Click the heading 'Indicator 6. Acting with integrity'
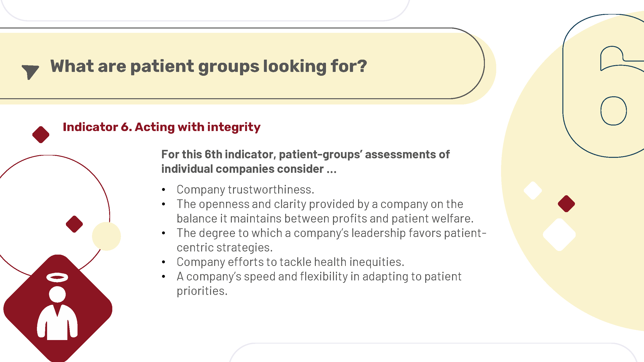The width and height of the screenshot is (644, 362). coord(162,127)
